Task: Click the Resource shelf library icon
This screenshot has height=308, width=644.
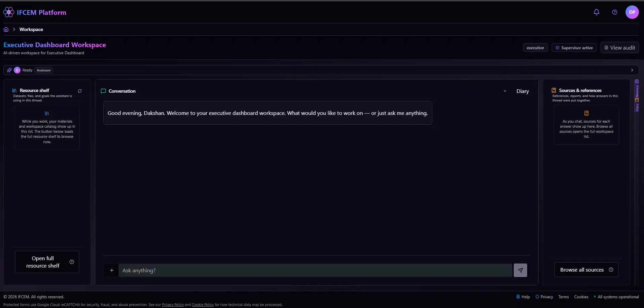Action: (14, 90)
